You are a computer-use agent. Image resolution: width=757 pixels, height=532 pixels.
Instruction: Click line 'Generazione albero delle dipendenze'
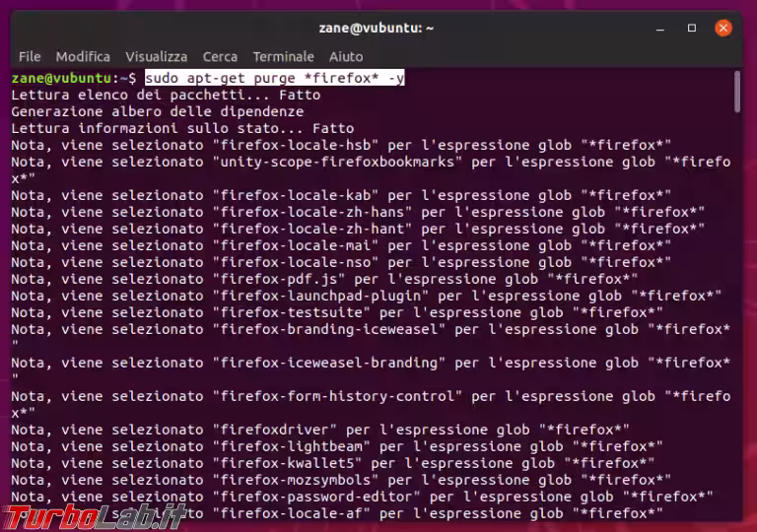158,111
